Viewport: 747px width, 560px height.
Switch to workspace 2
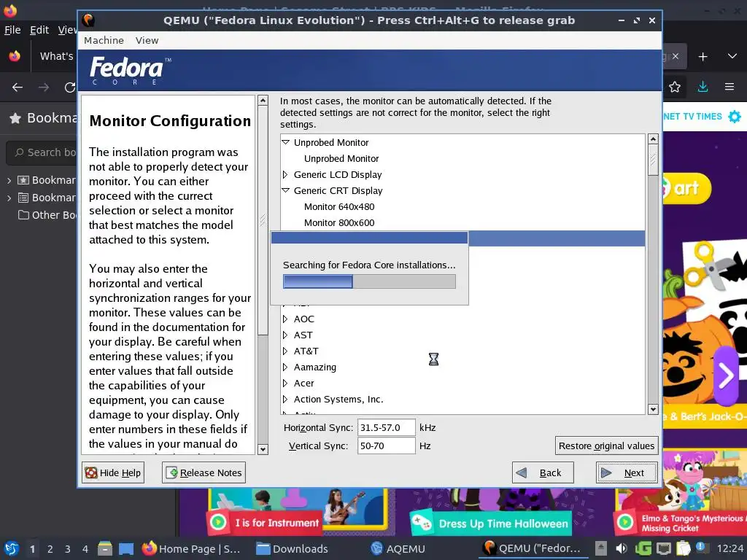tap(50, 549)
